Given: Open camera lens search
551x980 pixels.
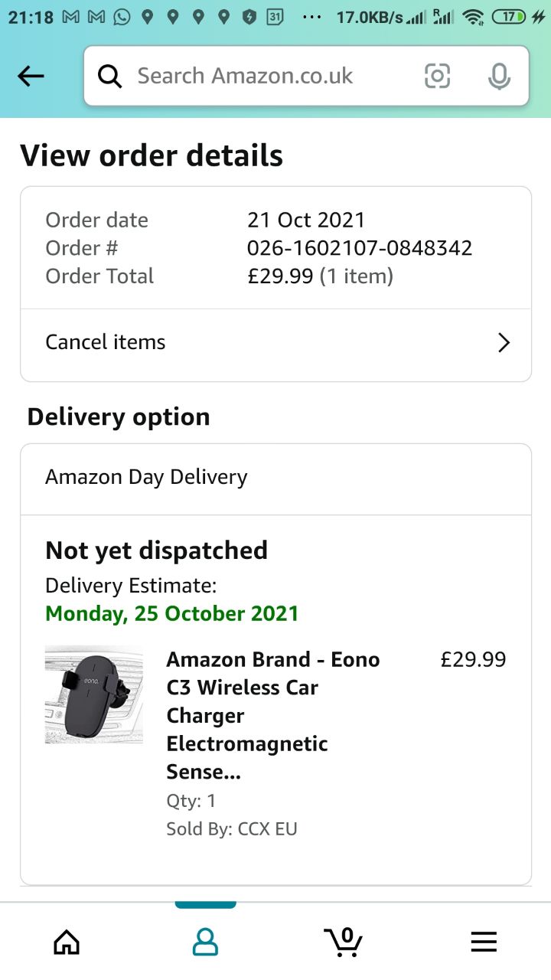Looking at the screenshot, I should (x=437, y=76).
